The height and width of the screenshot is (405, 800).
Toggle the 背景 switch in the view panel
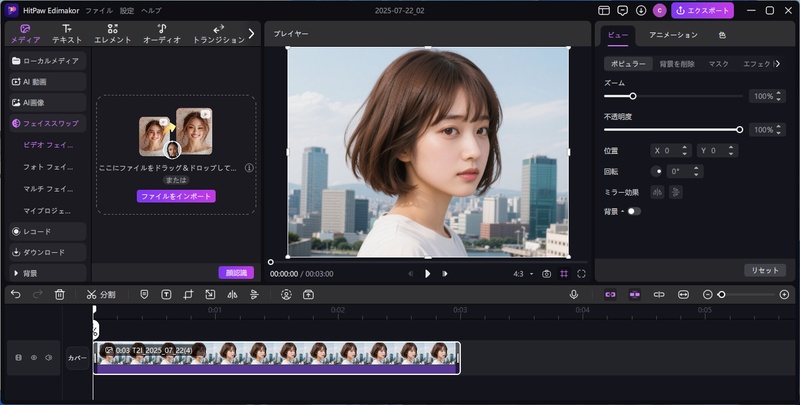[x=634, y=211]
